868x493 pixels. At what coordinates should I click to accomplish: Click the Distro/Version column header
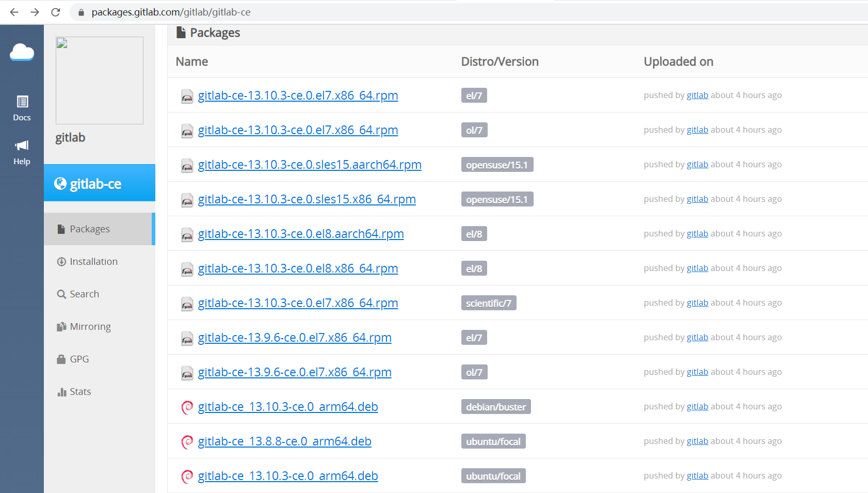click(500, 61)
